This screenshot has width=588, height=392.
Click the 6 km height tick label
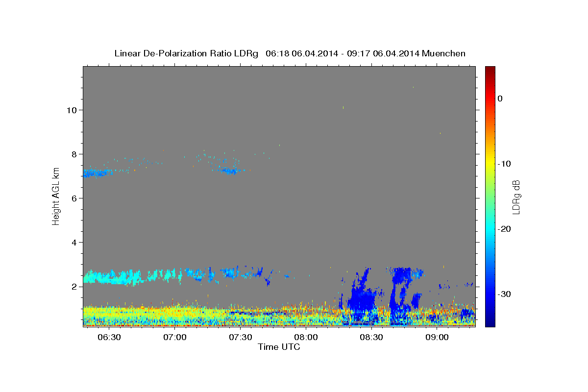click(x=74, y=198)
